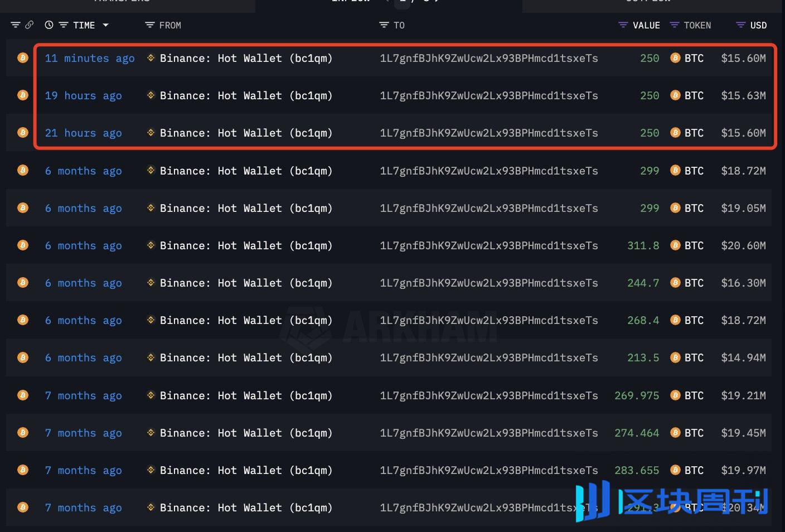
Task: Open Binance: Hot Wallet on 269.975 BTC row
Action: (246, 395)
